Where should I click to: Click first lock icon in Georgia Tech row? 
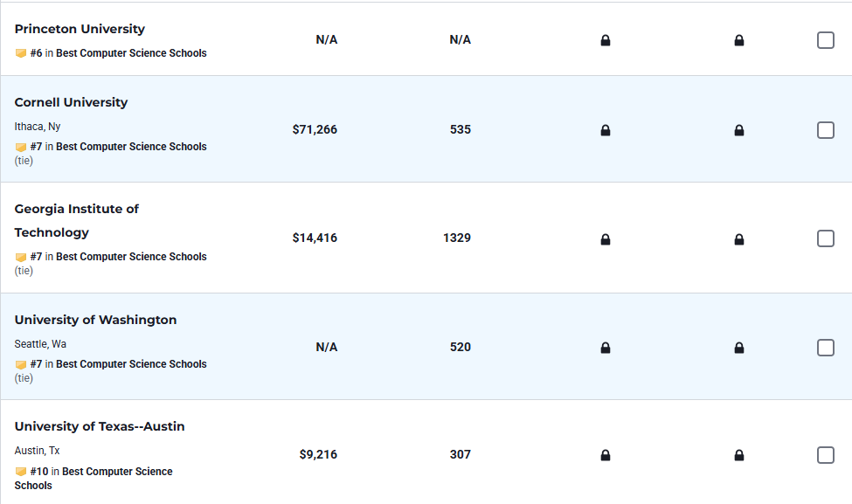[606, 238]
